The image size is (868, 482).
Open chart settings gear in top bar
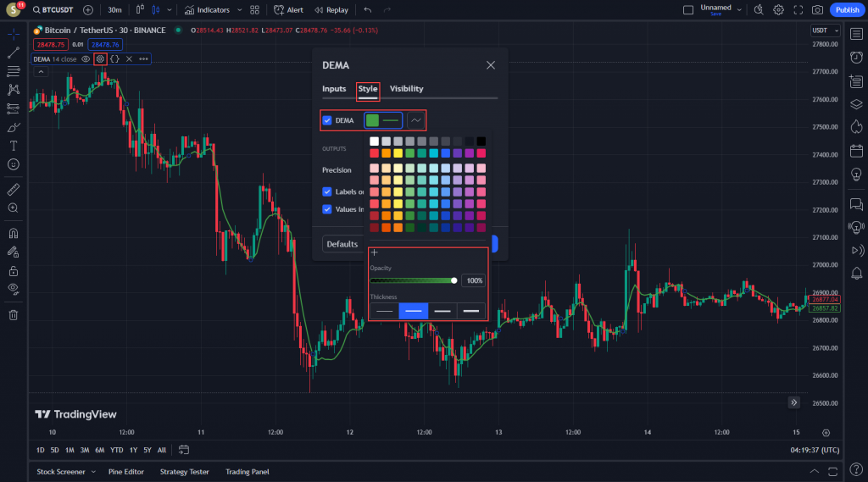(x=778, y=10)
